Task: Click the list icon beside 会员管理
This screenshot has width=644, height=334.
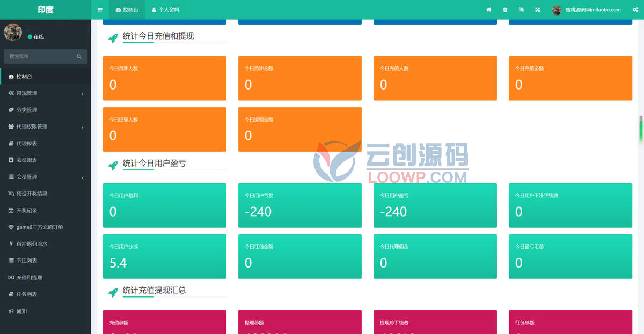Action: click(x=11, y=177)
